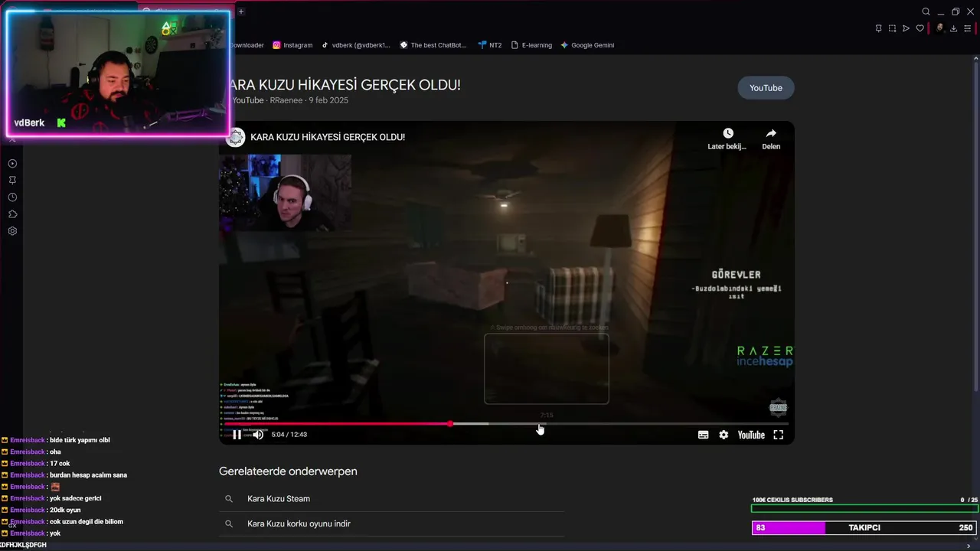Open the Instagram bookmark
Screen dimensions: 980x551
click(292, 45)
